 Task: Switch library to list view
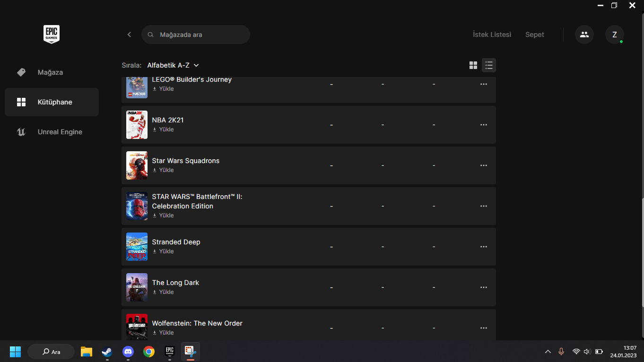[489, 65]
